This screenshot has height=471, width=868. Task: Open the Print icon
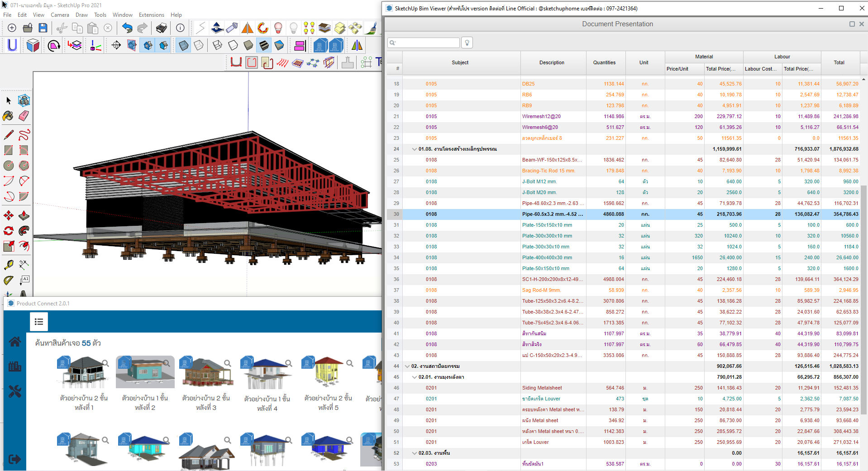(x=161, y=28)
